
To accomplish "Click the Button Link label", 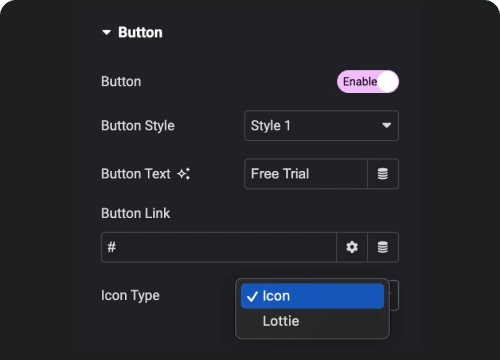I will pyautogui.click(x=136, y=213).
